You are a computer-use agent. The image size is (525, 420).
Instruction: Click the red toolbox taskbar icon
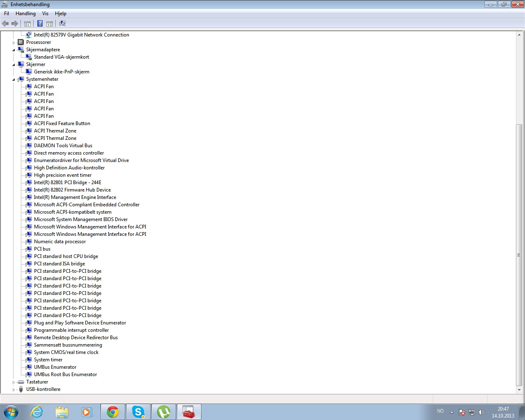189,412
